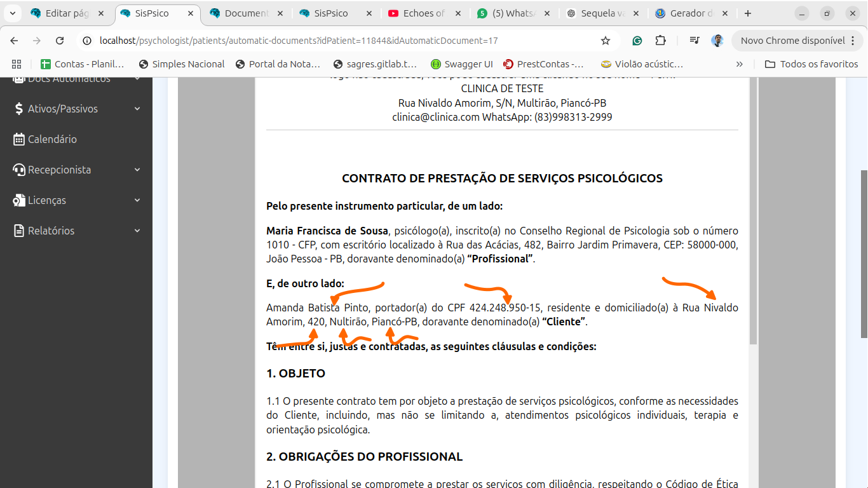Bookmark this page with the star icon

606,41
